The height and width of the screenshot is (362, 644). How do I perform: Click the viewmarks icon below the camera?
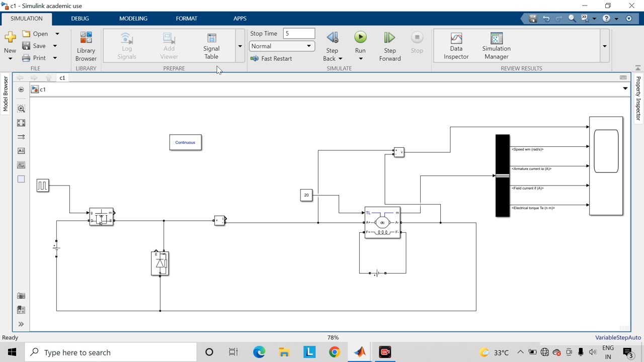[21, 310]
